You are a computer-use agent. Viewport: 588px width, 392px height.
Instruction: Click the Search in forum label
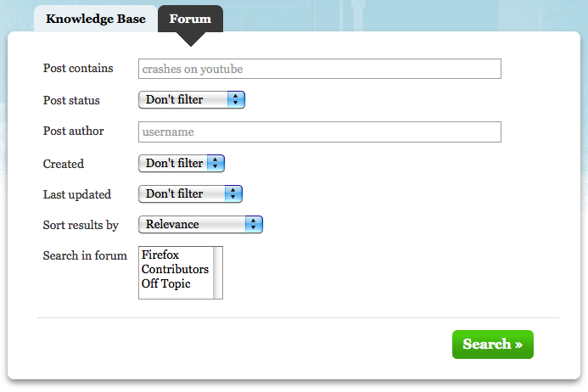(x=85, y=255)
